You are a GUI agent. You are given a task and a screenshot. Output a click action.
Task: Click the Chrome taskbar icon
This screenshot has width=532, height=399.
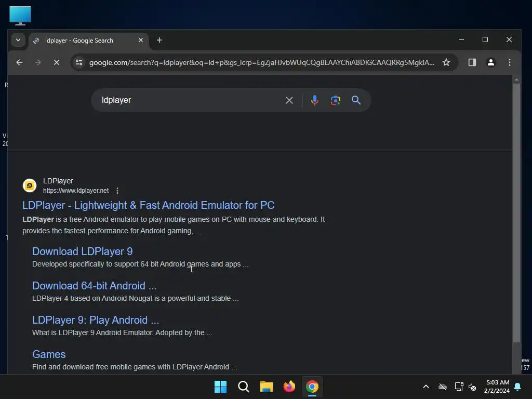(312, 387)
